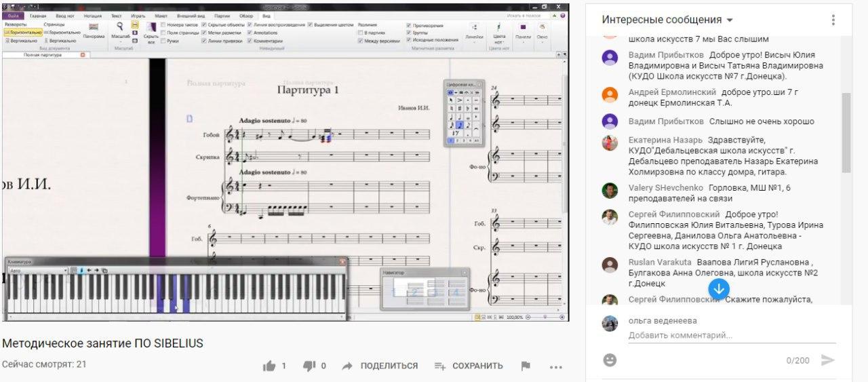Screen dimensions: 868x382
Task: Choose the tie symbol on the keypad
Action: click(x=476, y=128)
